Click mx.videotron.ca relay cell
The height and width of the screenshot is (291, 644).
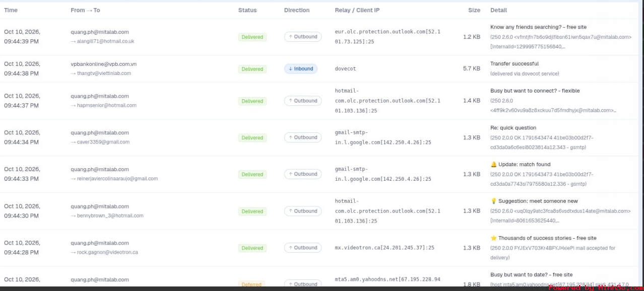[x=384, y=248]
